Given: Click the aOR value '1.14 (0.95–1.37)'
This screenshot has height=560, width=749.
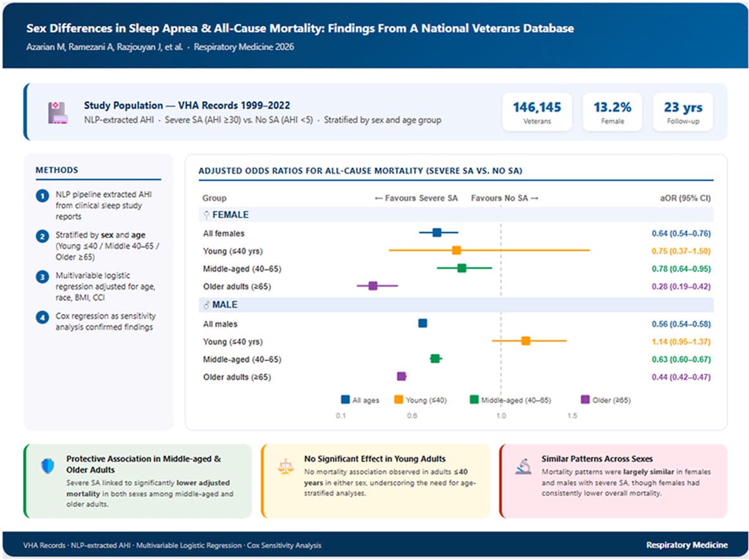Looking at the screenshot, I should point(681,342).
